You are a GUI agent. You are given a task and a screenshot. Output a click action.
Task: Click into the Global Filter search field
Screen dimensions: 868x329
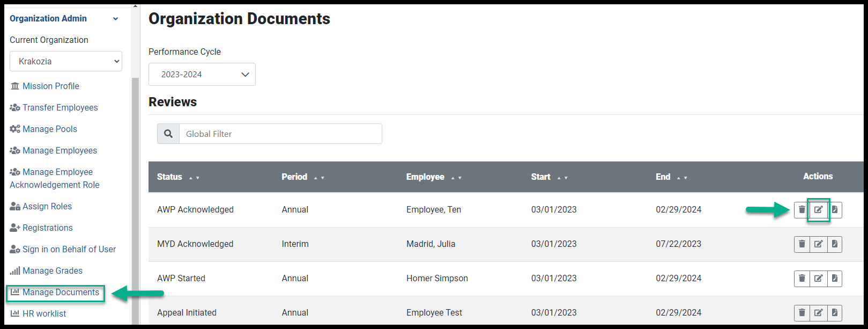(280, 134)
